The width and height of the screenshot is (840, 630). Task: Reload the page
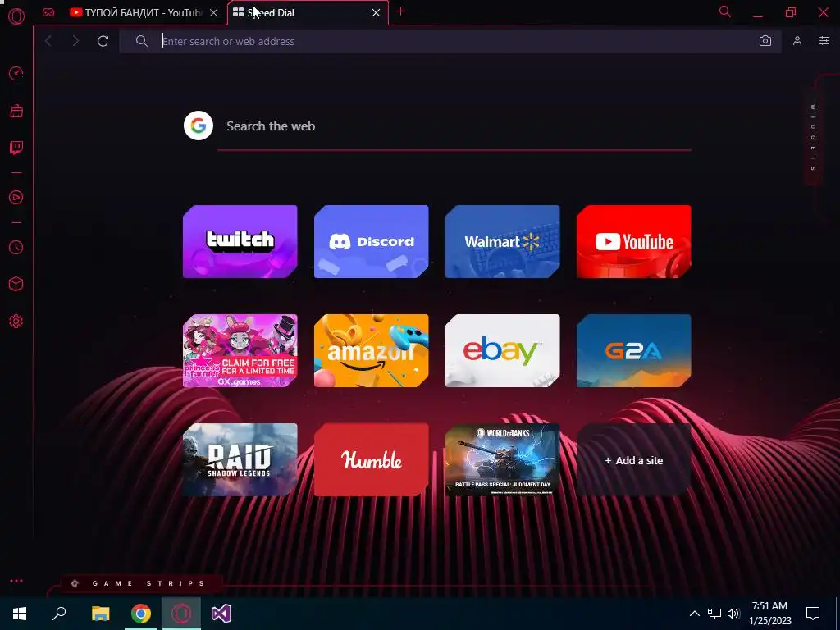pyautogui.click(x=103, y=41)
